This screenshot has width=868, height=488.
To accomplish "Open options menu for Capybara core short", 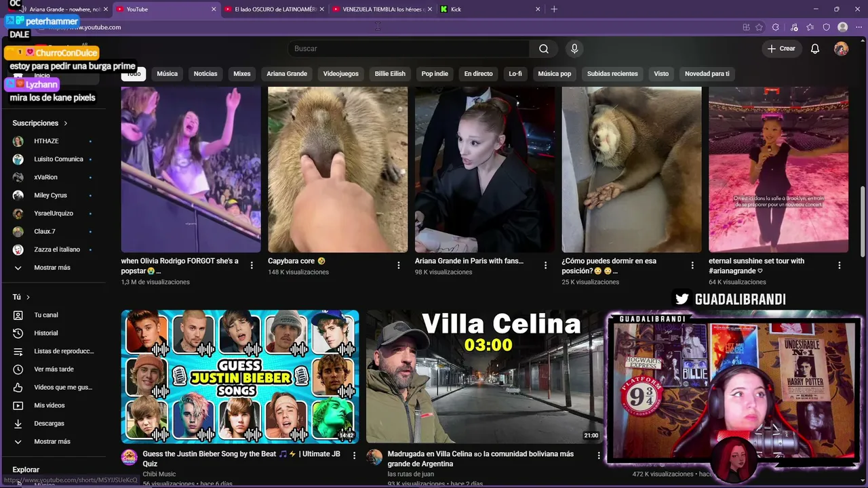I will 399,266.
